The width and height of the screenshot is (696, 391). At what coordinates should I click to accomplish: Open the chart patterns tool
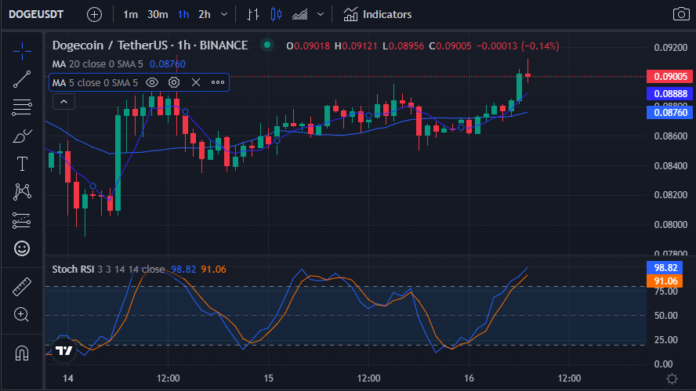coord(22,192)
